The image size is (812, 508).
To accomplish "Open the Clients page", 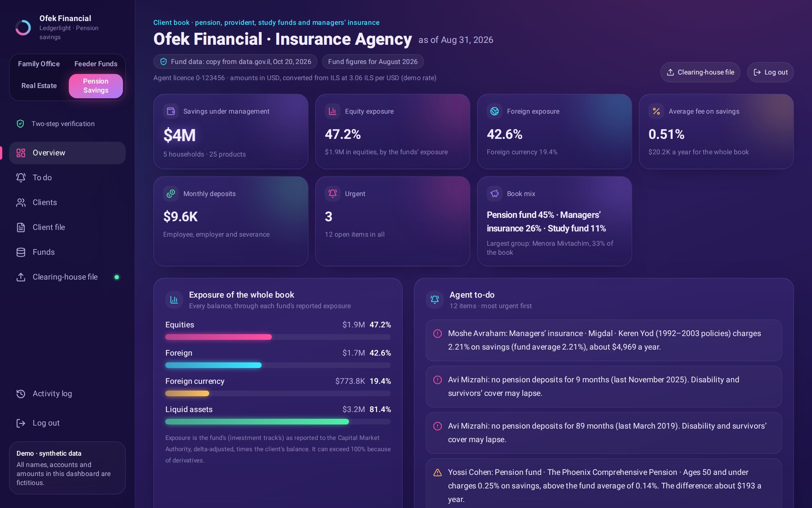I will [x=67, y=202].
